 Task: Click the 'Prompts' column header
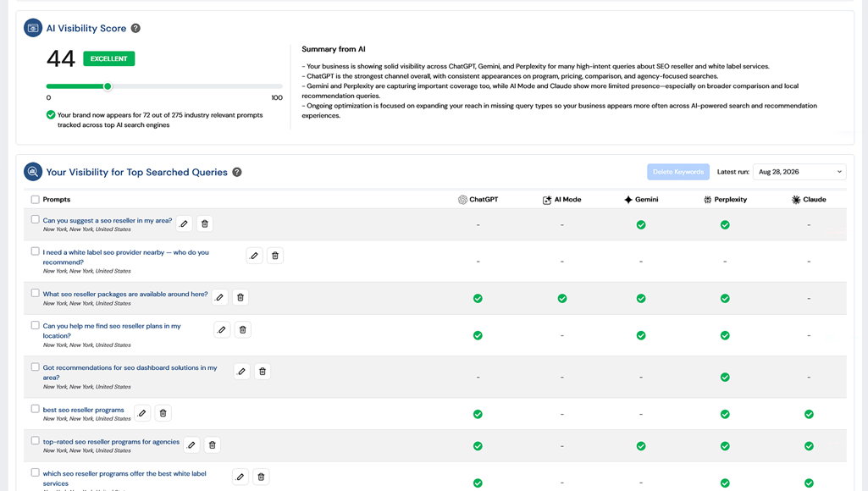tap(57, 199)
